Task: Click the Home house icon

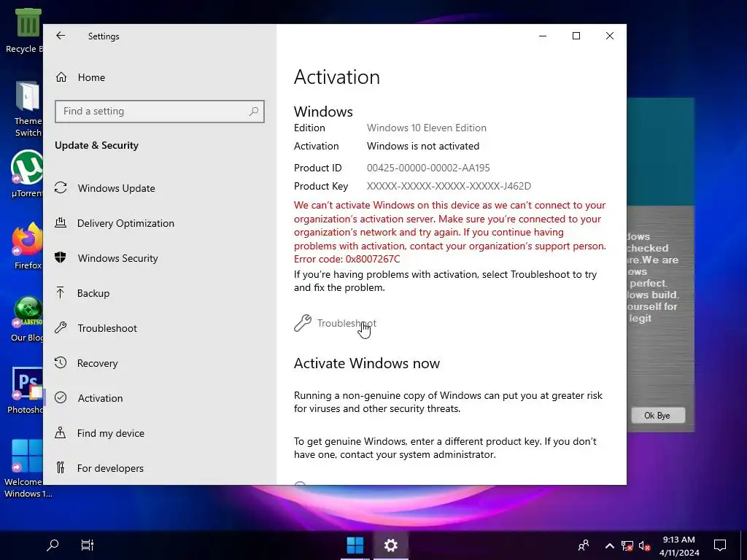Action: tap(61, 77)
